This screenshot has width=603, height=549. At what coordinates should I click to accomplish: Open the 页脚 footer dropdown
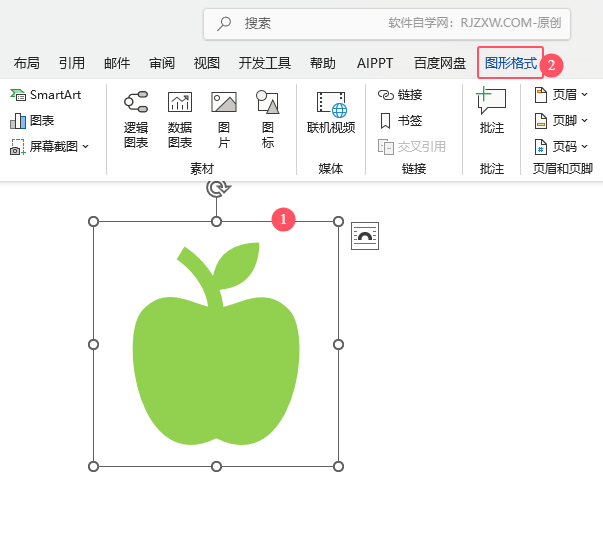(x=561, y=121)
